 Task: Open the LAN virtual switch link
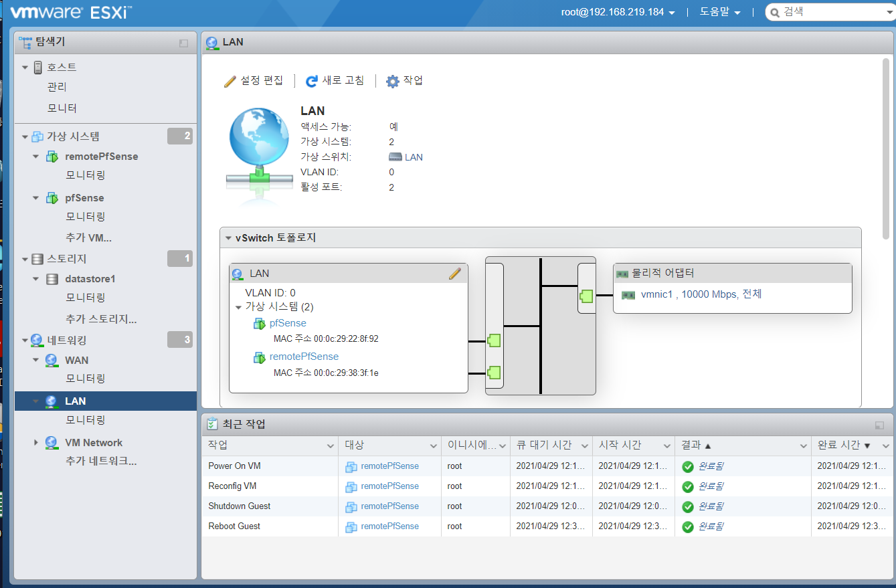coord(414,158)
